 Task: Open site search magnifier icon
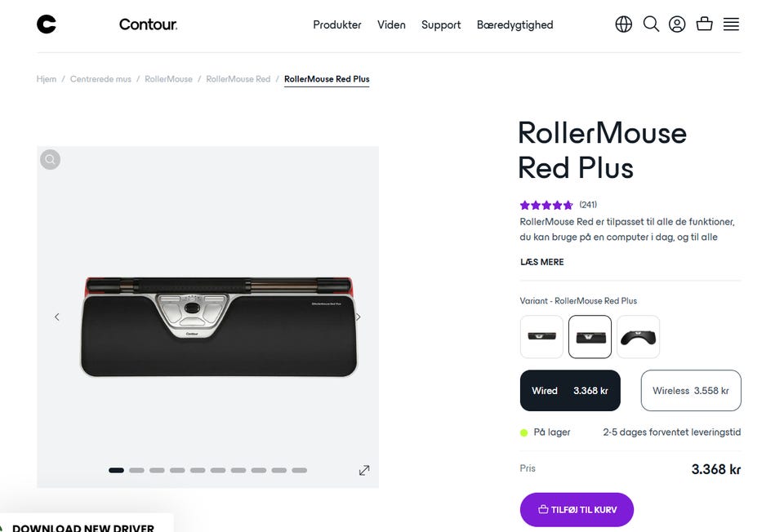tap(651, 24)
